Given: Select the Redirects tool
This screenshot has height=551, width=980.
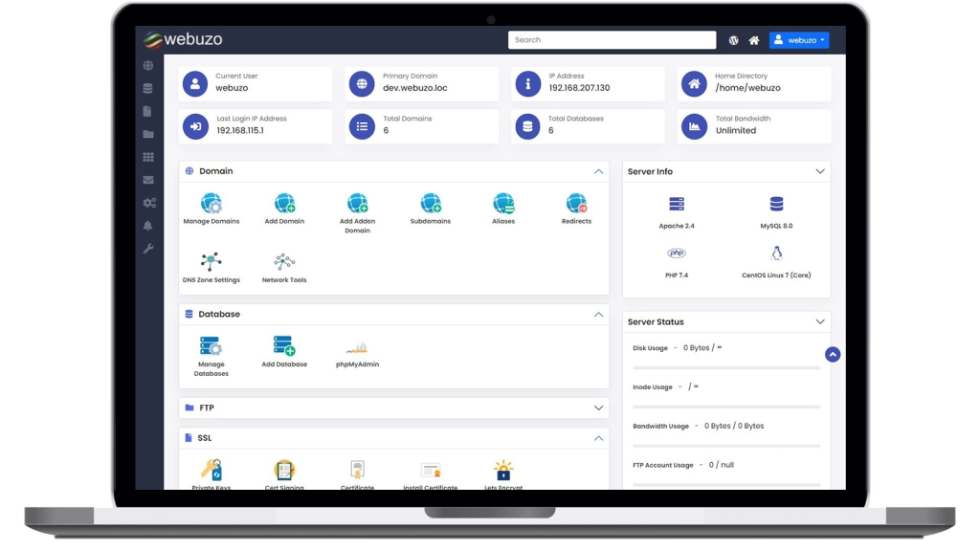Looking at the screenshot, I should point(575,204).
